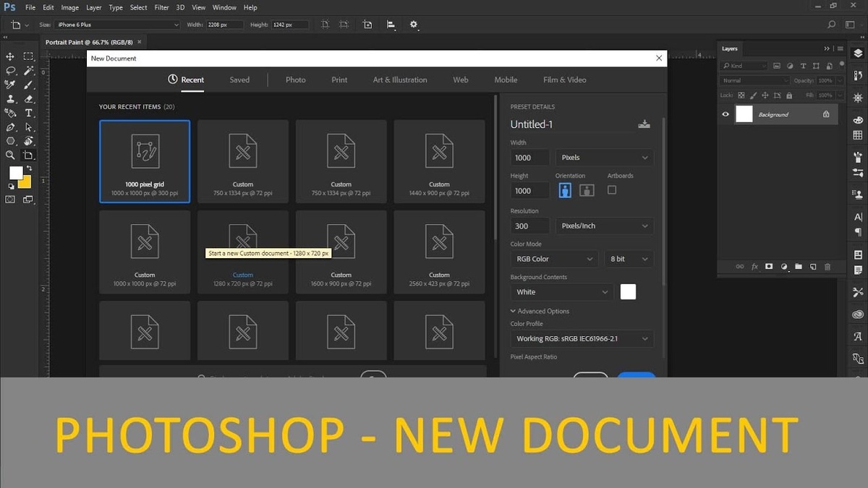
Task: Create a new group via folder icon
Action: 799,267
